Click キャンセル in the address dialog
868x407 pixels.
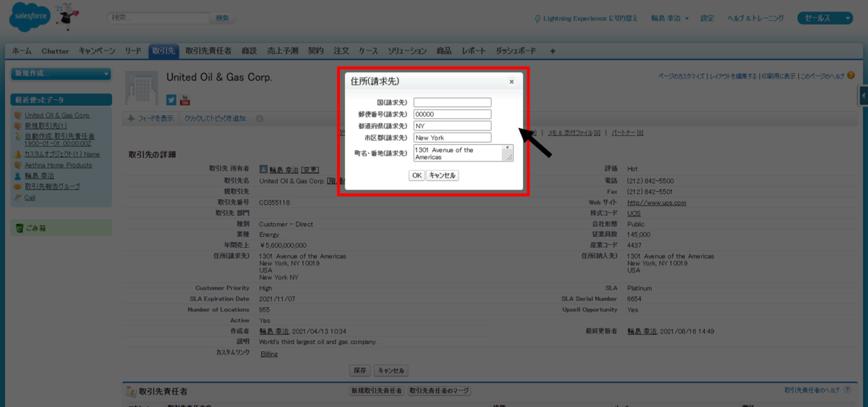(x=442, y=175)
